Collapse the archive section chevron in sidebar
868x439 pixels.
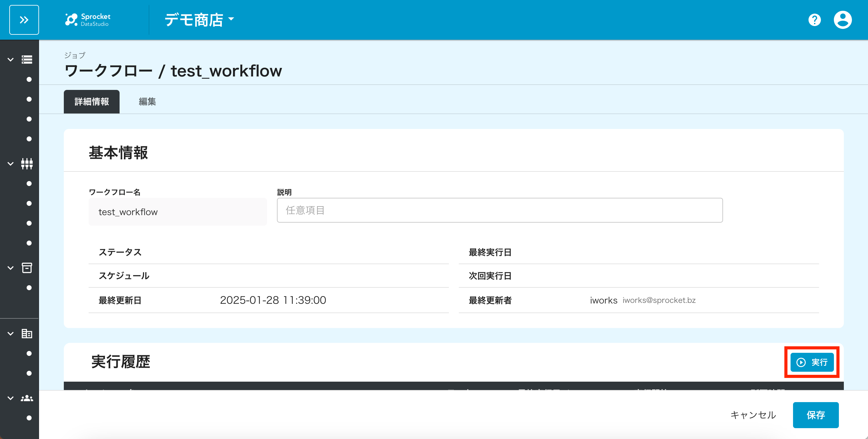[x=11, y=268]
